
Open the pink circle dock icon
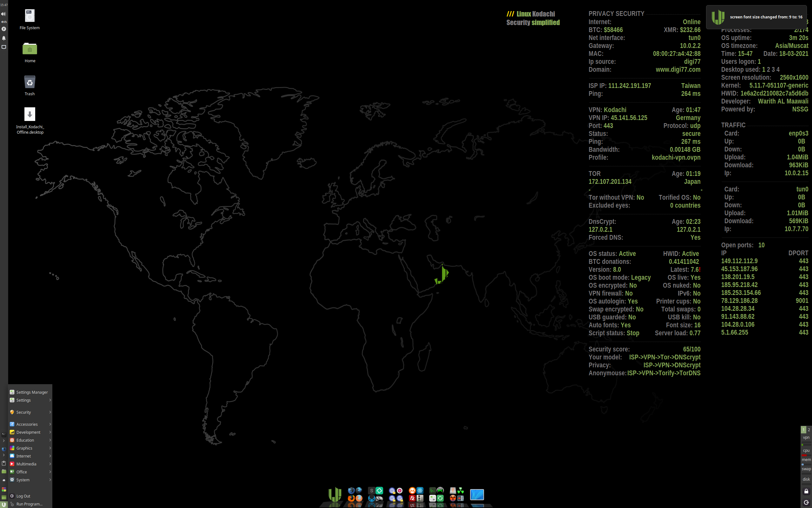400,491
